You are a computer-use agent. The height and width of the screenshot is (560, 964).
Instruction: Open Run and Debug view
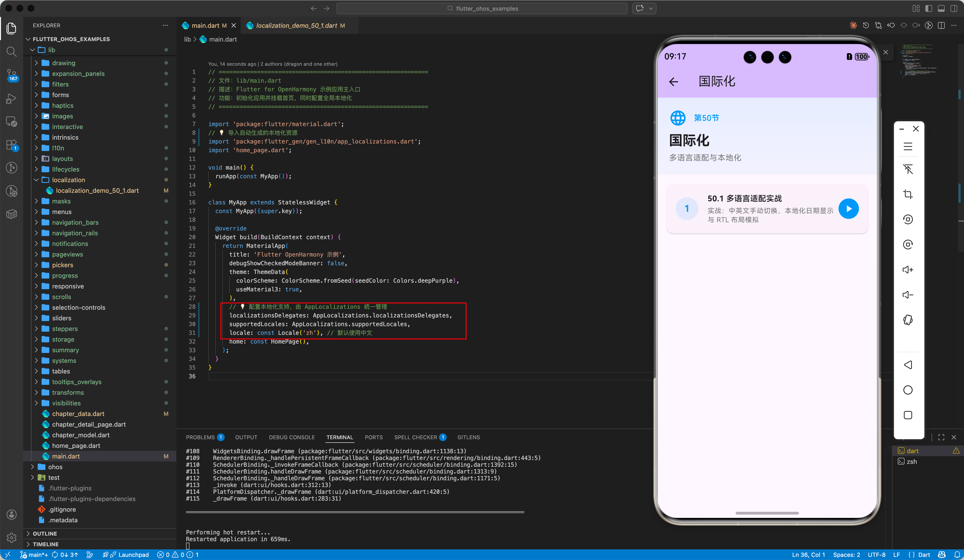click(12, 99)
